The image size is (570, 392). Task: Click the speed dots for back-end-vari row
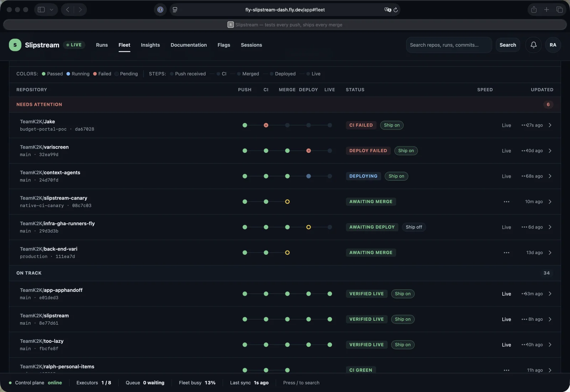tap(506, 253)
